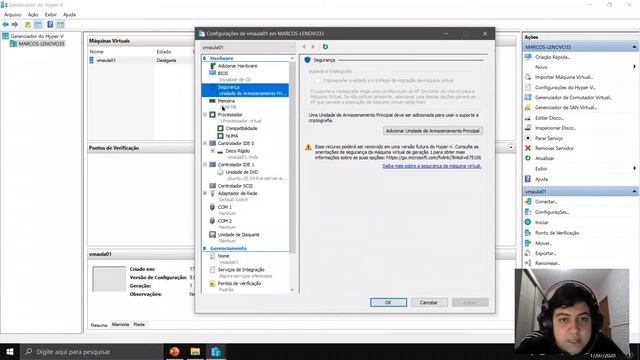Viewport: 640px width, 360px height.
Task: Click the folder Up icon in the toolbar
Action: coord(28,24)
